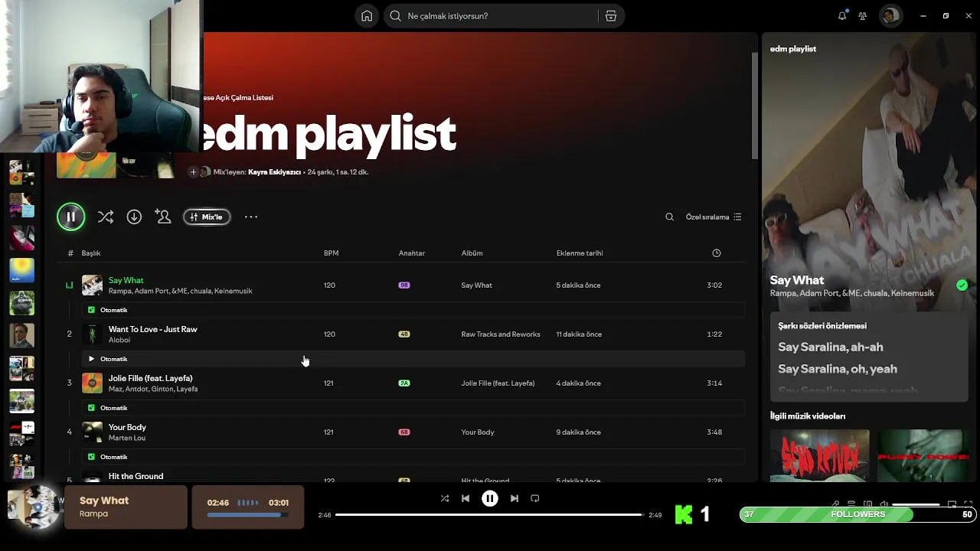The image size is (980, 551).
Task: Mute audio using the speaker icon
Action: 884,504
